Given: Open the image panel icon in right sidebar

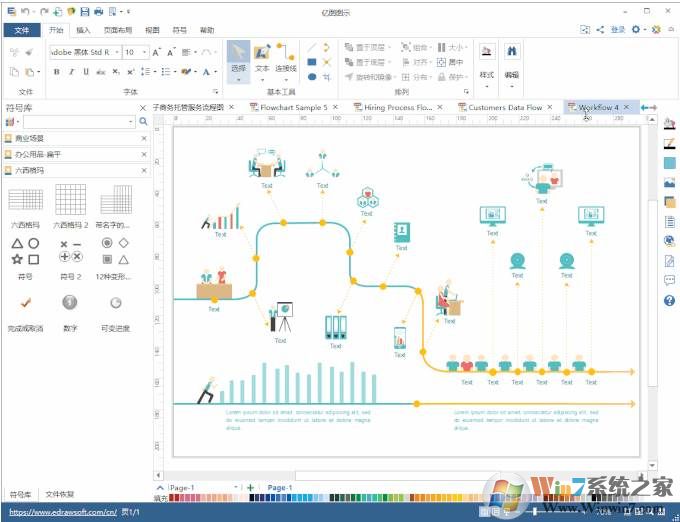Looking at the screenshot, I should [x=669, y=183].
